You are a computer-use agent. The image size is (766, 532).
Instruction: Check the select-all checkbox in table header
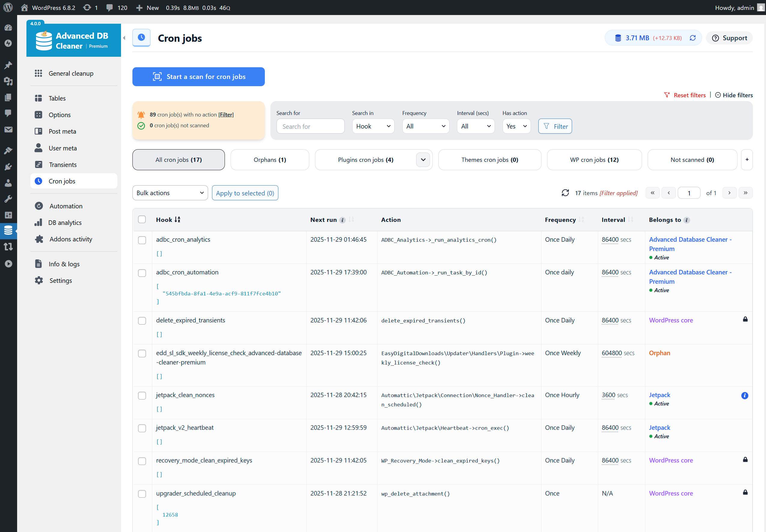(x=142, y=219)
